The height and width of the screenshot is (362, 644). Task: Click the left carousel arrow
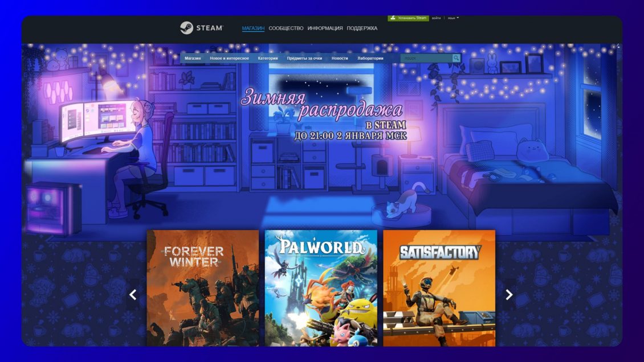coord(133,294)
